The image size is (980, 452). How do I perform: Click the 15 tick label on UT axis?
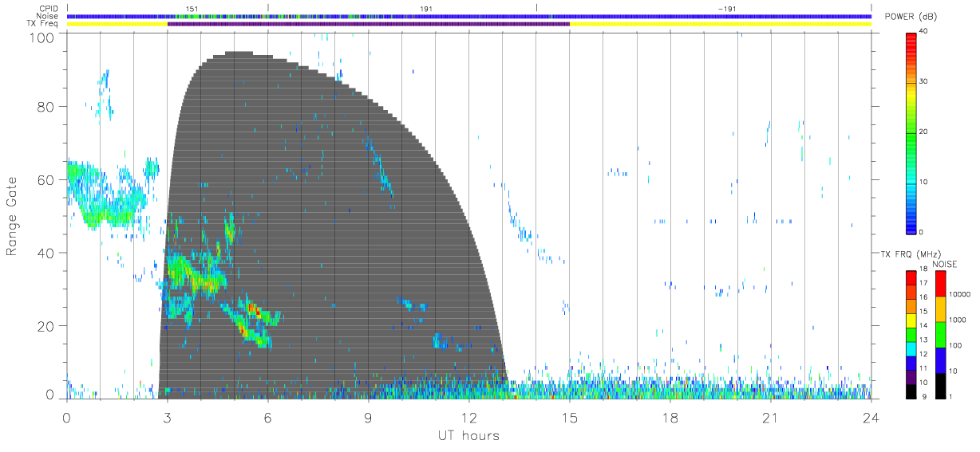(x=570, y=417)
